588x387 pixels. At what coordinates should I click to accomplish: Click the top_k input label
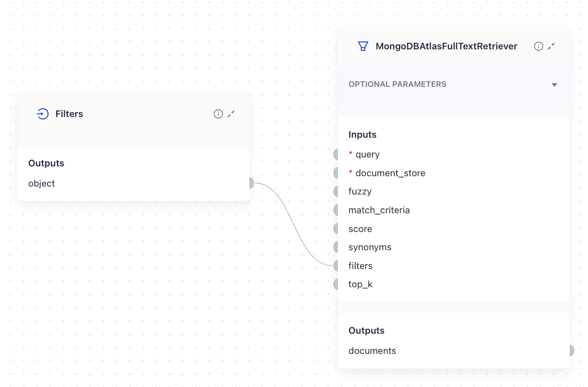pos(361,284)
